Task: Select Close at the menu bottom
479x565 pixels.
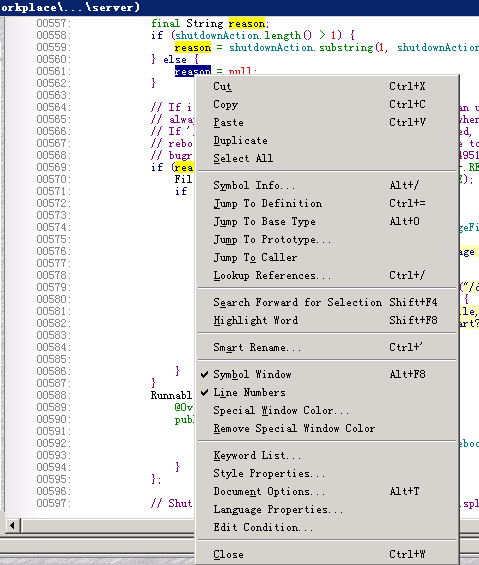Action: tap(327, 555)
